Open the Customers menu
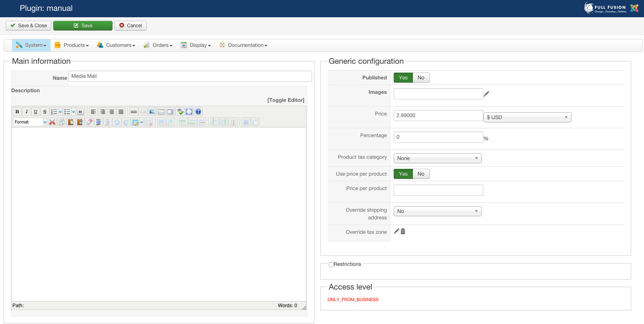Viewport: 644px width, 324px height. [x=116, y=45]
